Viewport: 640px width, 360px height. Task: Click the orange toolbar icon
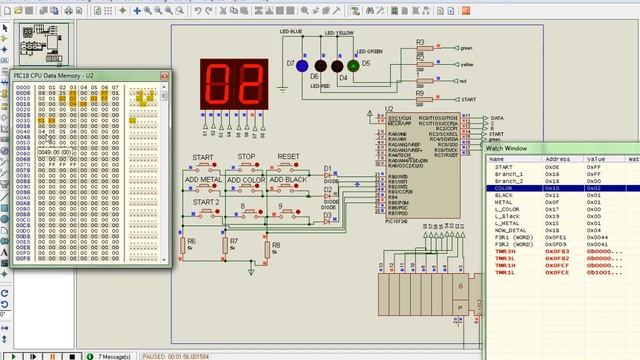[466, 11]
